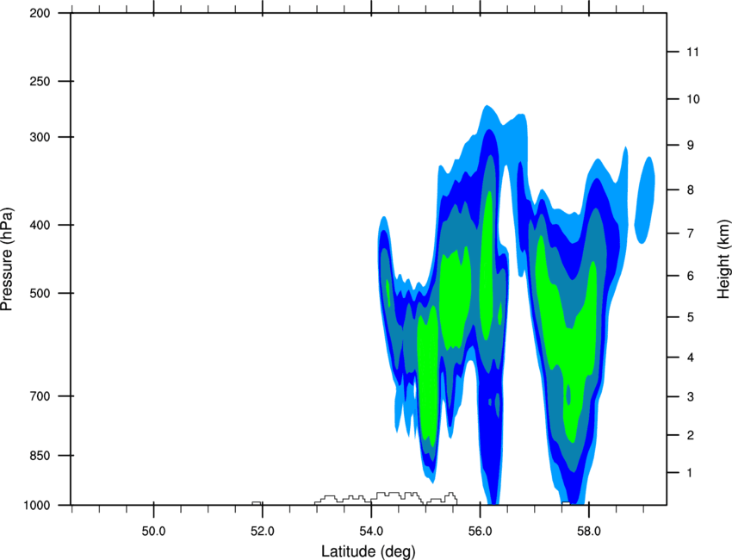
Task: Select the pressure tick label 700
Action: pyautogui.click(x=40, y=396)
